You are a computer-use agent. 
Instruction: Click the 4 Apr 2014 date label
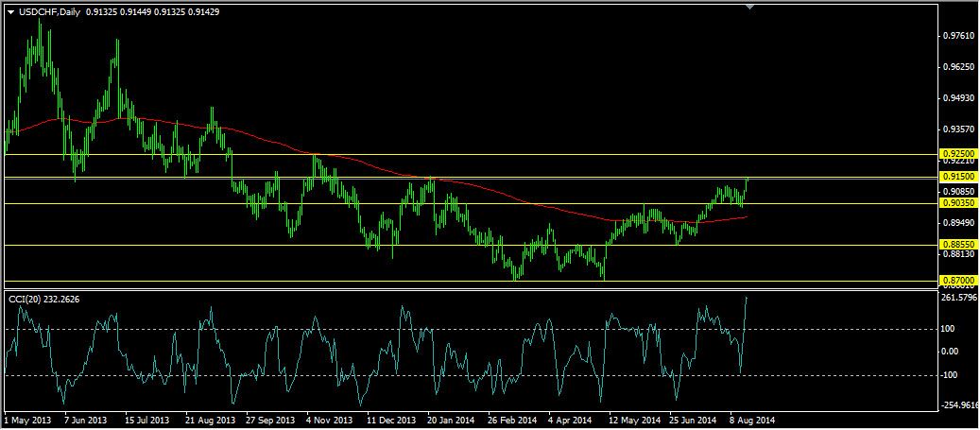tap(570, 420)
